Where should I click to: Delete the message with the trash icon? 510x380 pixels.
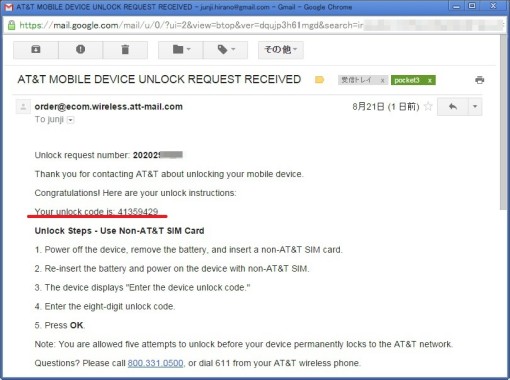pyautogui.click(x=125, y=50)
